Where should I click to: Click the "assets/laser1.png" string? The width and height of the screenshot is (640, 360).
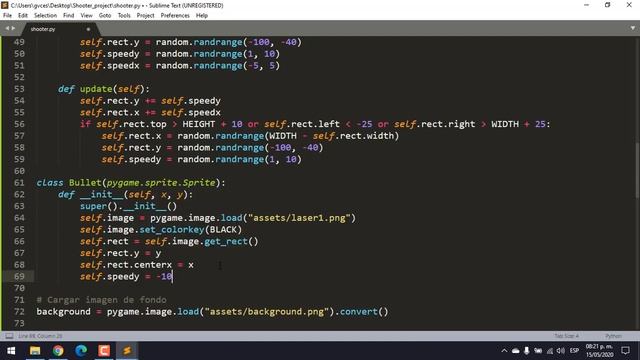coord(299,218)
